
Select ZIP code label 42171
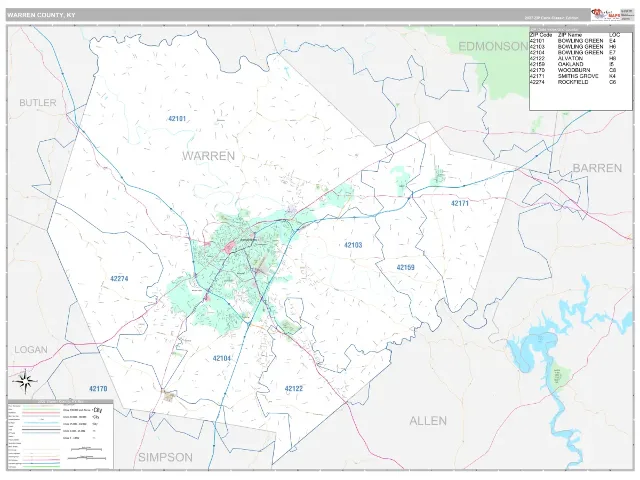(460, 203)
